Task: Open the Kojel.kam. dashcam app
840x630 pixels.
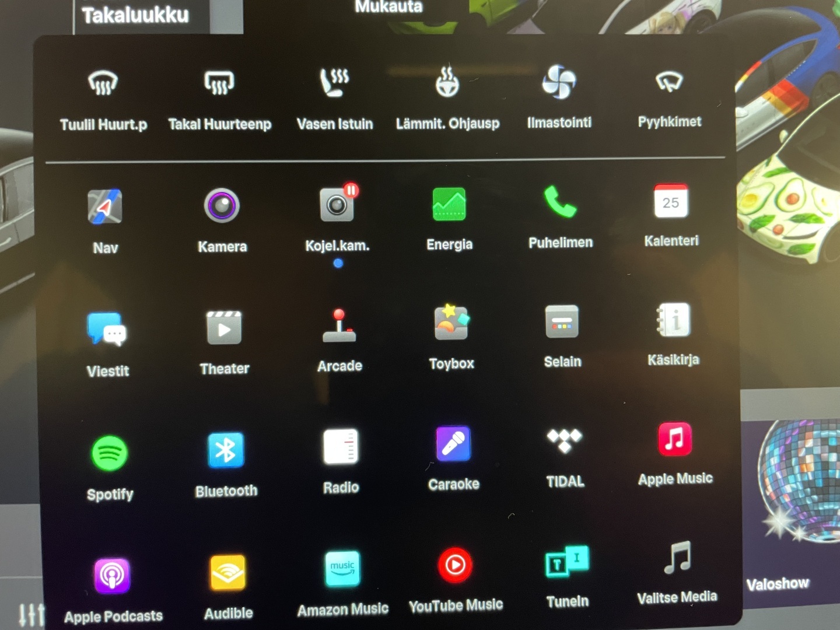Action: [338, 205]
